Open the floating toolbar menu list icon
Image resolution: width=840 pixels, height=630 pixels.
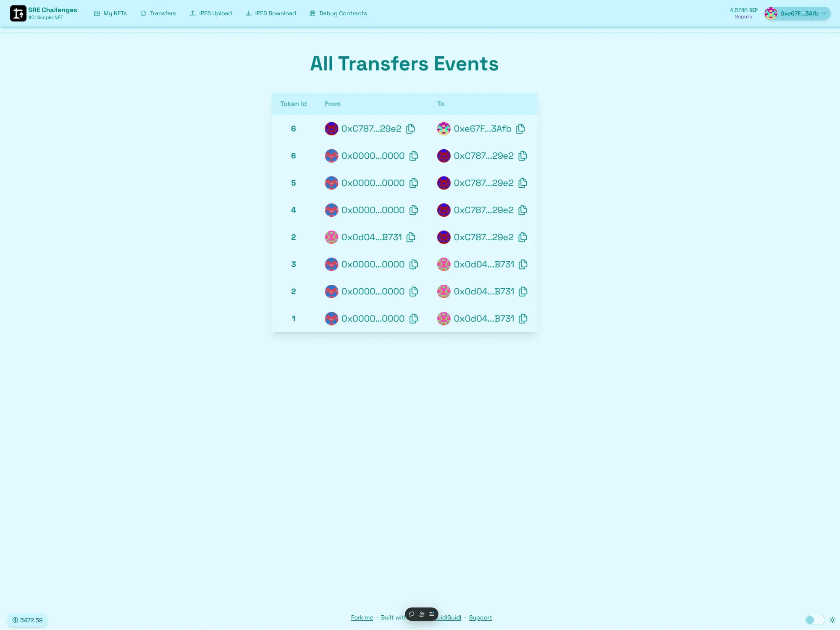[432, 614]
